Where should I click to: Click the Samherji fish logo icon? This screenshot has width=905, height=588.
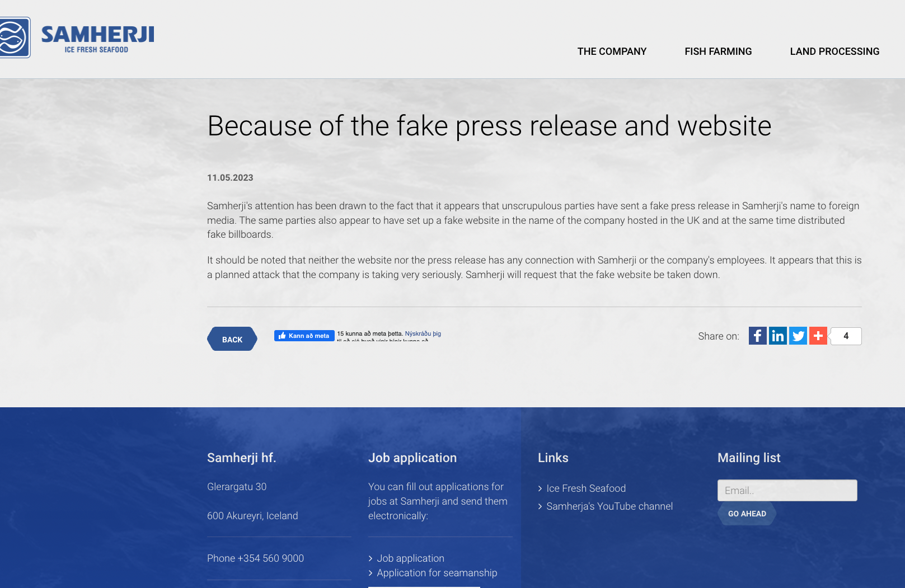click(14, 37)
